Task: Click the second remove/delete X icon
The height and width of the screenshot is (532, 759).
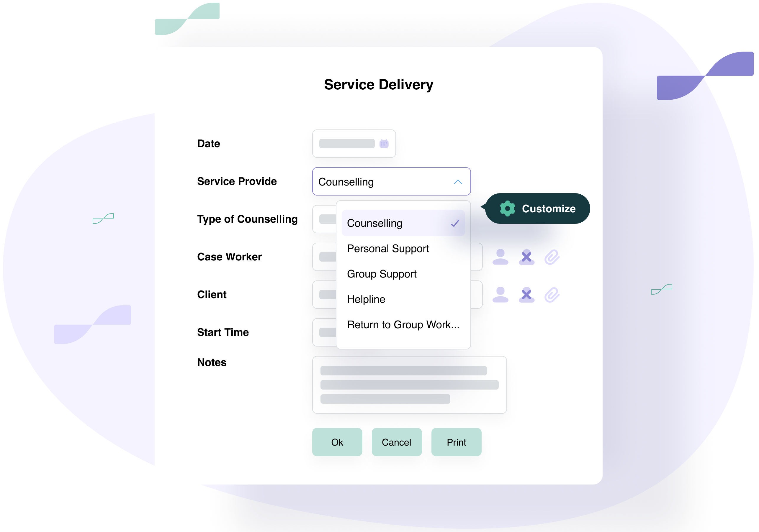Action: click(525, 295)
